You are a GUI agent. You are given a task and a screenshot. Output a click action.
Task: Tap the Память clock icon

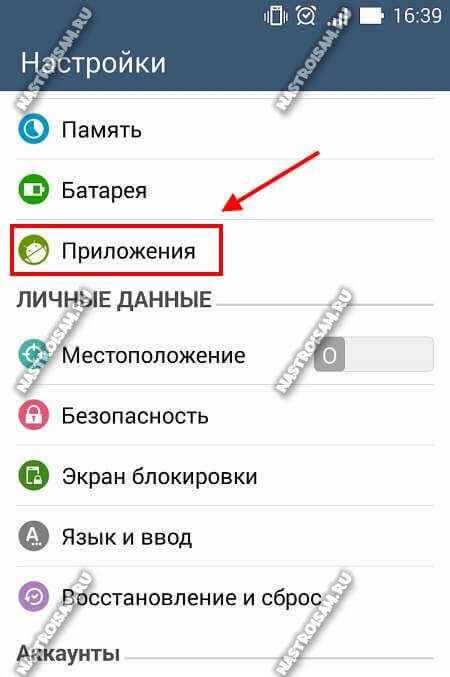tap(33, 129)
